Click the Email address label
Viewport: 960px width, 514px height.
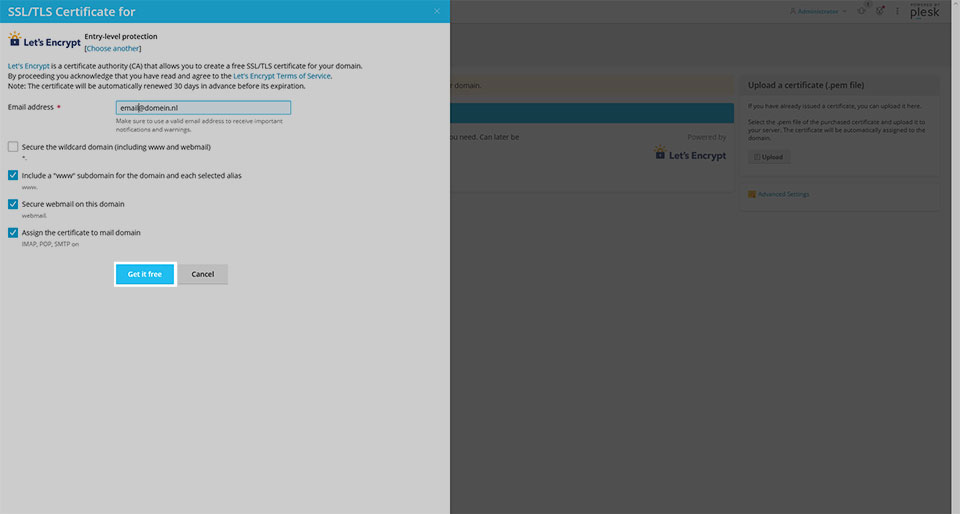(x=31, y=107)
